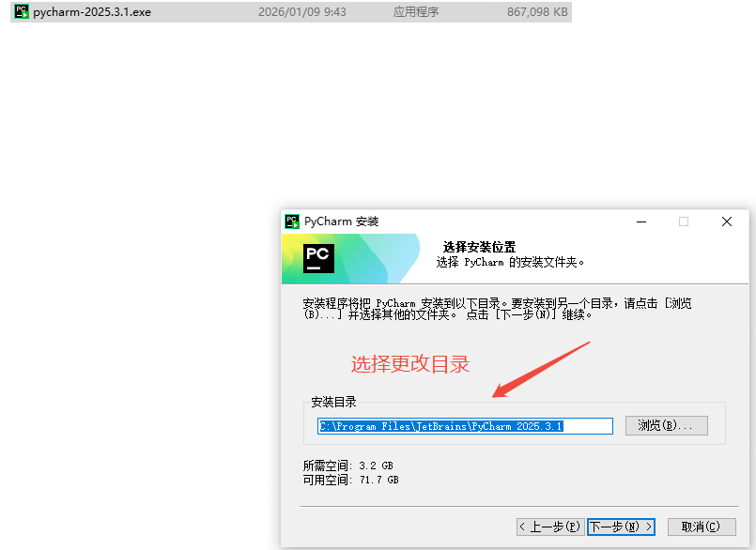The width and height of the screenshot is (756, 550).
Task: Go back with 上一步(P) button
Action: tap(550, 527)
